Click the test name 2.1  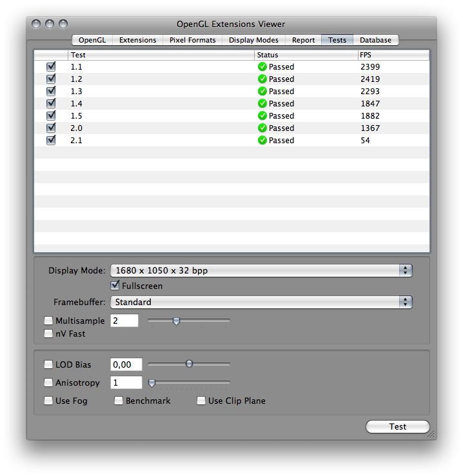[76, 140]
